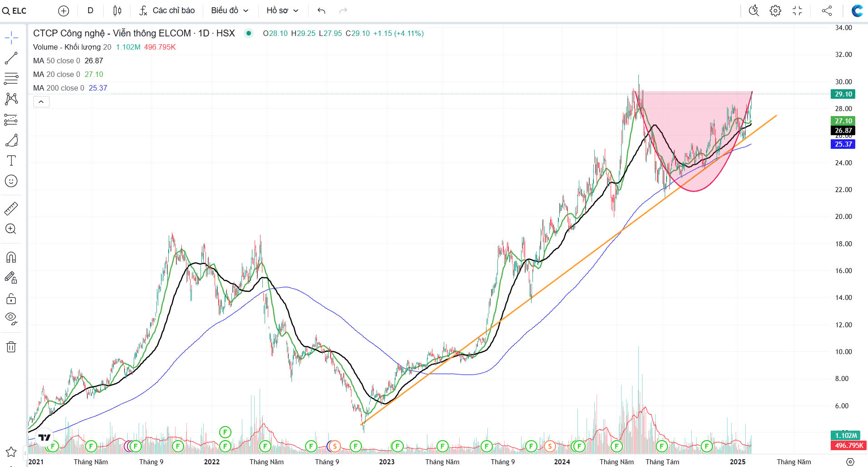Select the ruler measure tool
This screenshot has height=467, width=868.
tap(11, 208)
